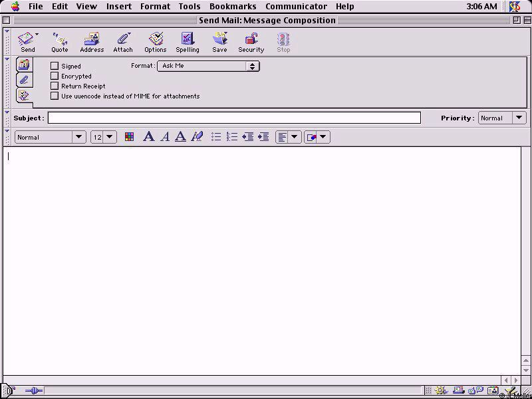This screenshot has width=532, height=399.
Task: Click the Options toolbar icon
Action: tap(156, 43)
